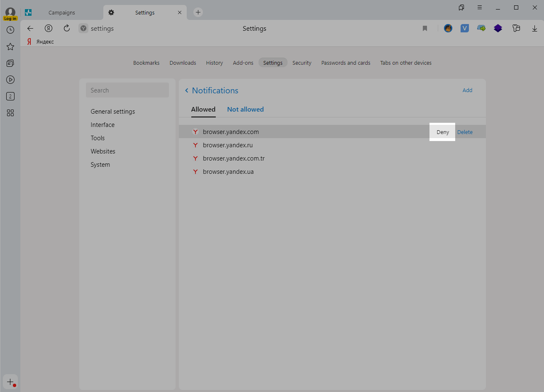This screenshot has width=544, height=392.
Task: Go back using the arrow button
Action: point(30,28)
